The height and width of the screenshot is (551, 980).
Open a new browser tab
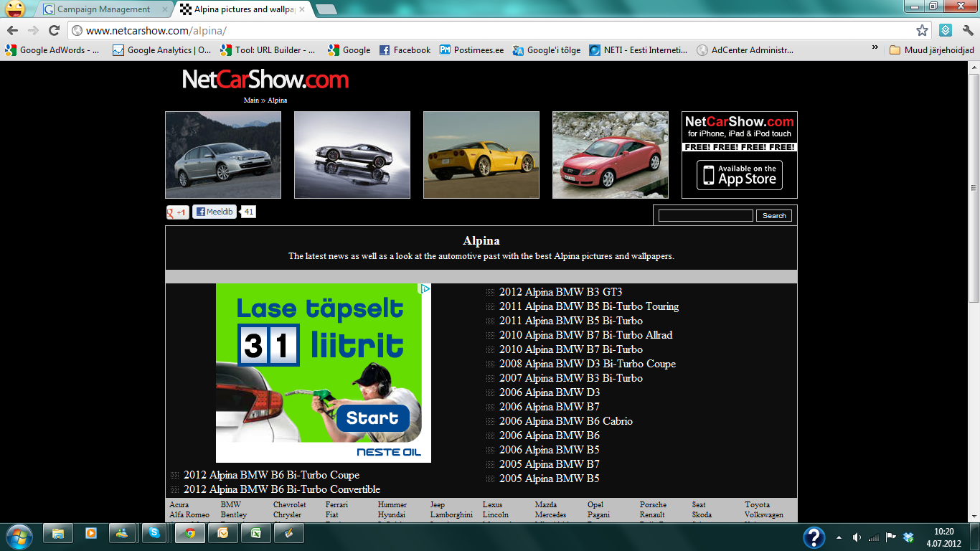[326, 9]
